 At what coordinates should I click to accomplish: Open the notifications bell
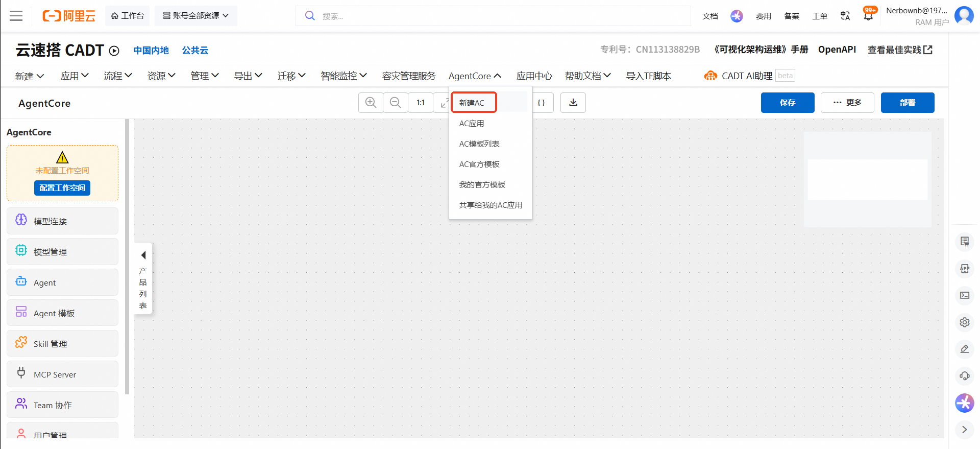pyautogui.click(x=868, y=16)
